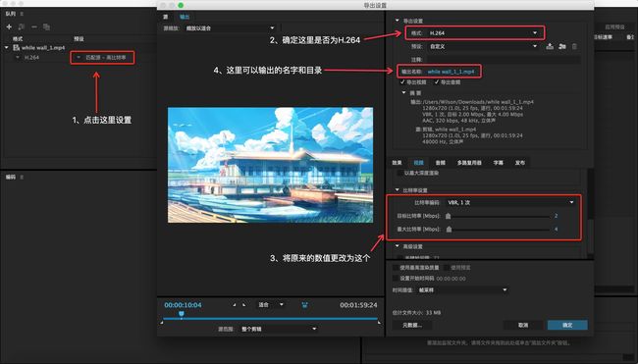The width and height of the screenshot is (638, 364).
Task: Click the save preset icon
Action: (x=550, y=46)
